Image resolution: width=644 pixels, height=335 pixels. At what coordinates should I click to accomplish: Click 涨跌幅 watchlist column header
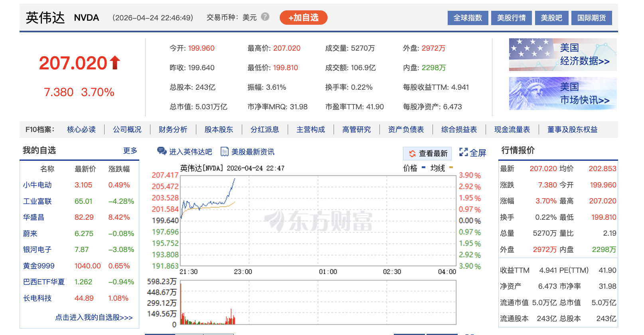click(x=119, y=169)
